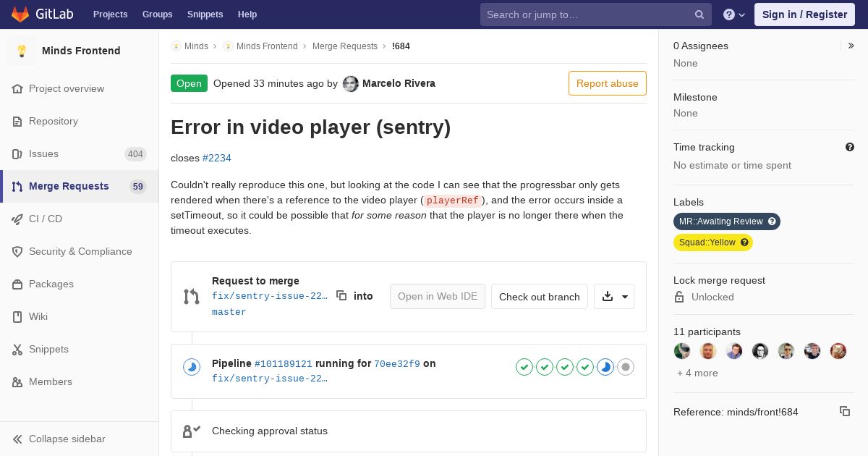
Task: Open the sidebar Snippets scissors item
Action: click(80, 349)
